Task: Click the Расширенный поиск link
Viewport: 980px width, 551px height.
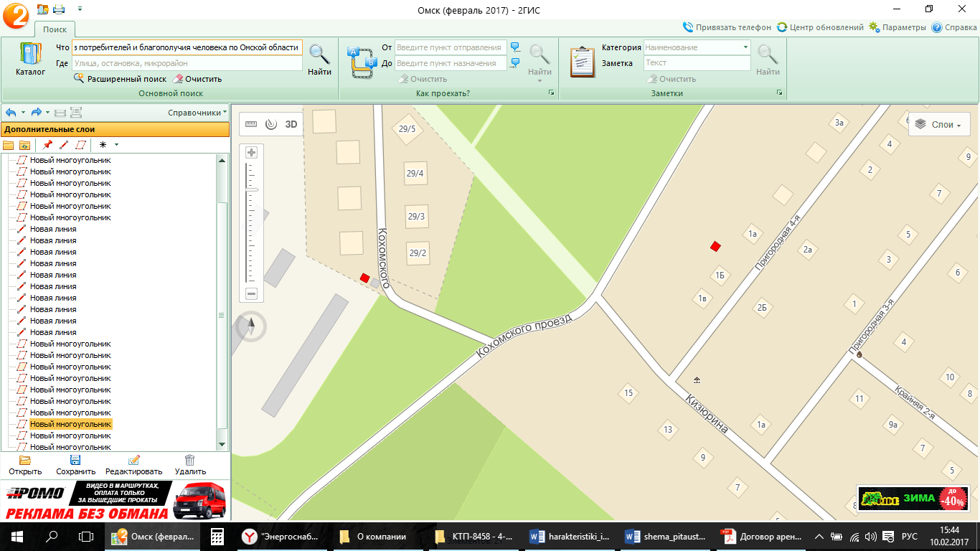Action: 126,79
